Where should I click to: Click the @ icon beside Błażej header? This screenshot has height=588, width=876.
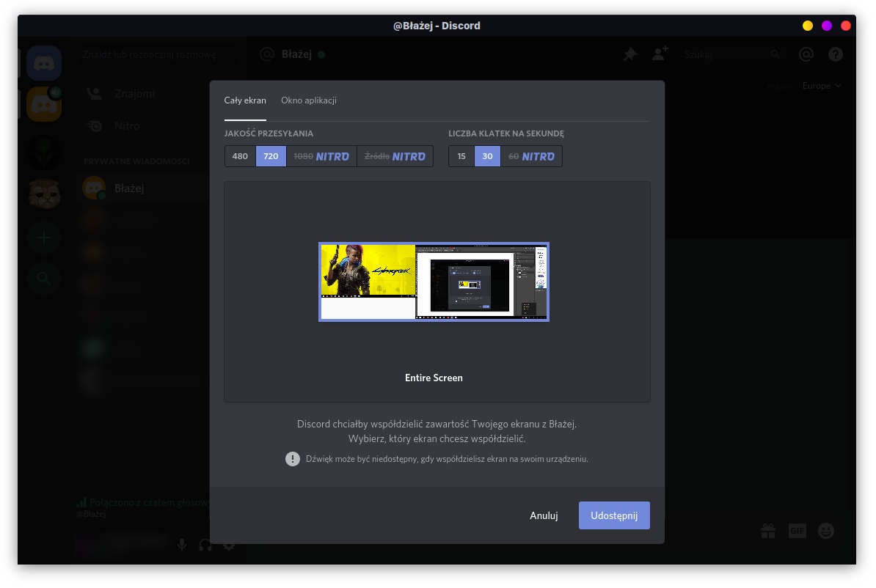(267, 54)
